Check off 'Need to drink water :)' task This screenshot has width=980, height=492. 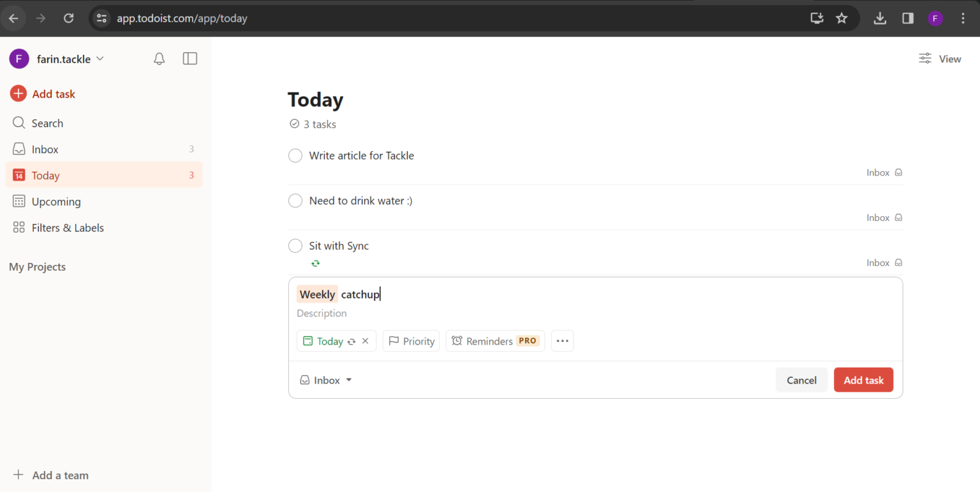295,201
